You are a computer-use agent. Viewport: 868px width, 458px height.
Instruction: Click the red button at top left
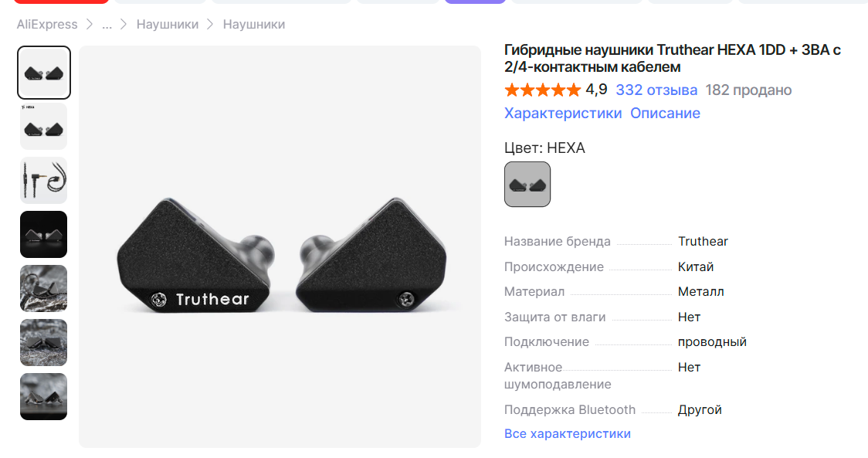[x=61, y=2]
